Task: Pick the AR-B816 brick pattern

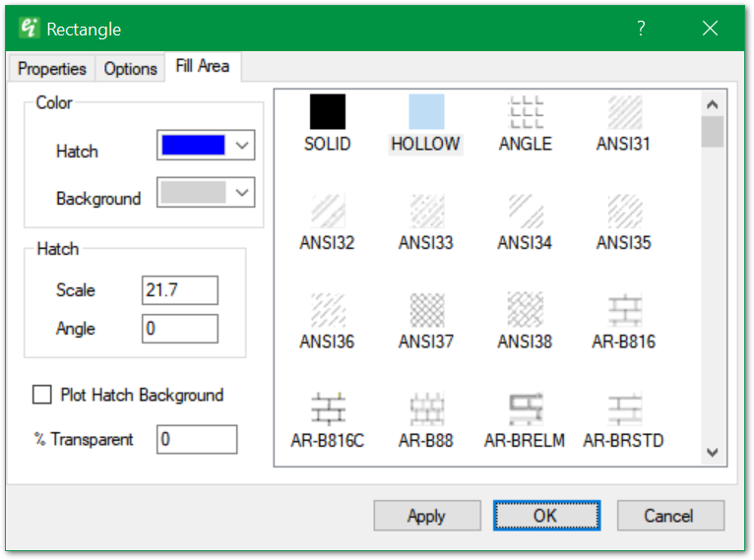Action: coord(624,321)
